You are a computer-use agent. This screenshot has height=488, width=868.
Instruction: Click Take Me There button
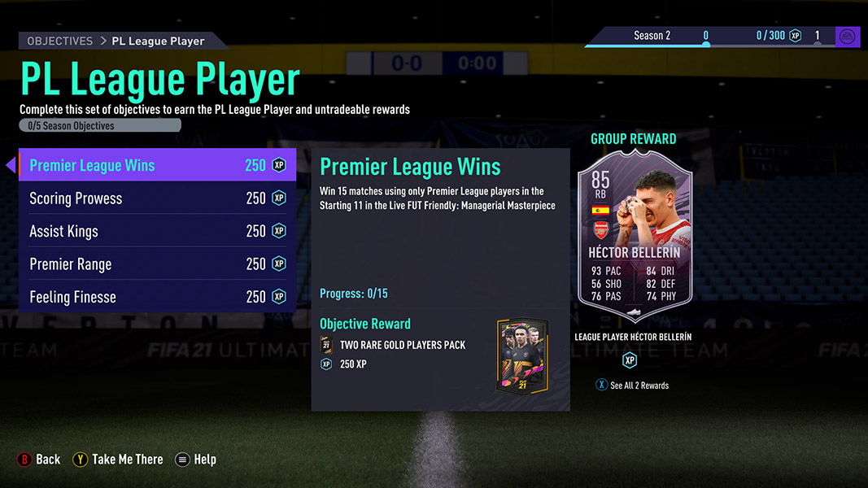pos(118,460)
